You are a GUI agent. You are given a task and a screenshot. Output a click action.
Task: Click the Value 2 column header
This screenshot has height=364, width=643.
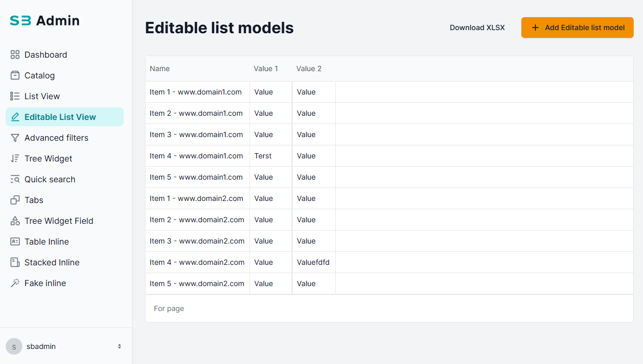click(x=309, y=69)
